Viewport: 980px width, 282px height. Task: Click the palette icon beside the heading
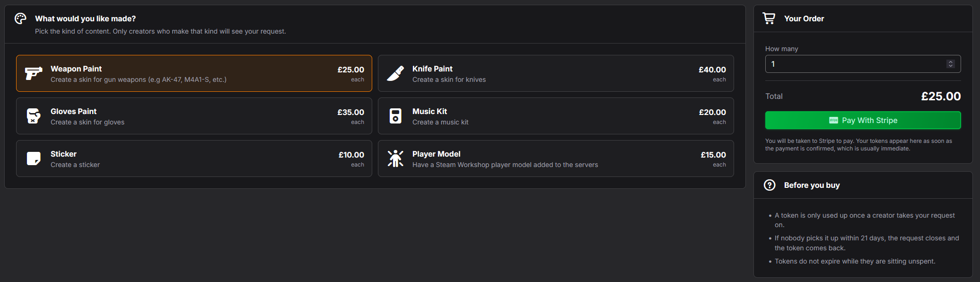coord(20,18)
